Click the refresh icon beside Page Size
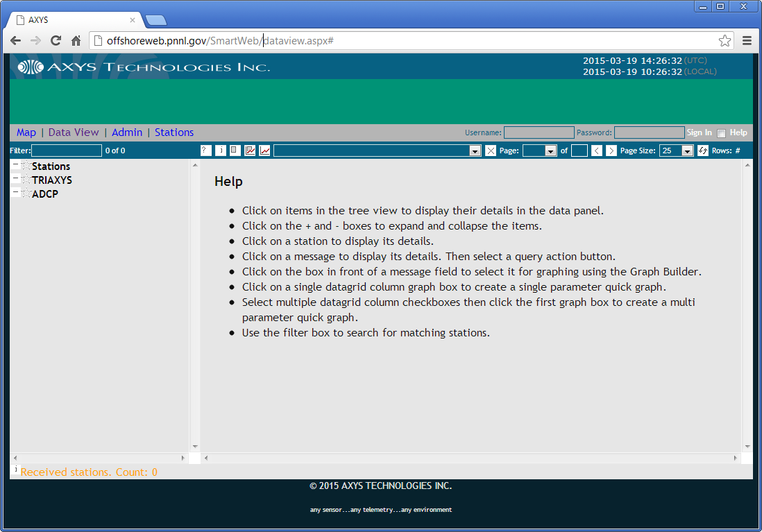Image resolution: width=762 pixels, height=532 pixels. pyautogui.click(x=703, y=151)
